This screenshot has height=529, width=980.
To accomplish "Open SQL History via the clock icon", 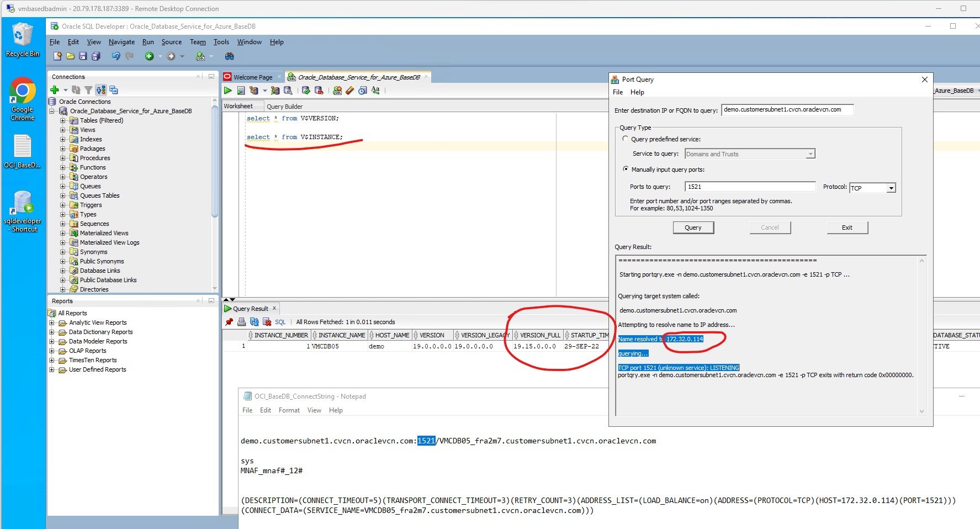I will 362,90.
